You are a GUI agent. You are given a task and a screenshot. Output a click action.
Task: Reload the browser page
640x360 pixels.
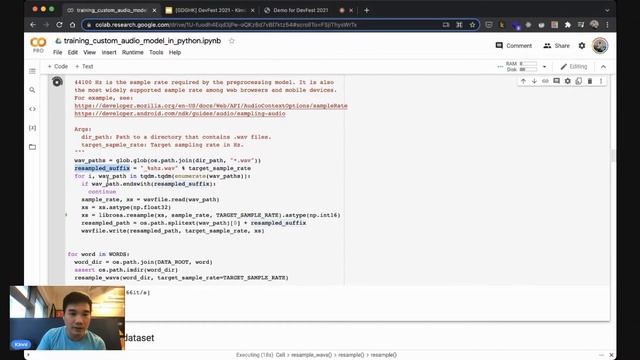tap(59, 25)
